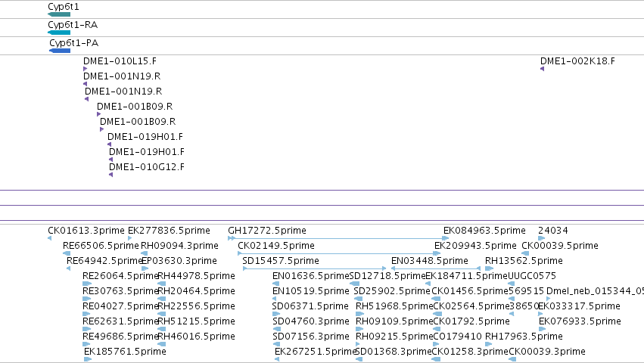
Task: Click the RH09109.5prime label
Action: [x=394, y=321]
